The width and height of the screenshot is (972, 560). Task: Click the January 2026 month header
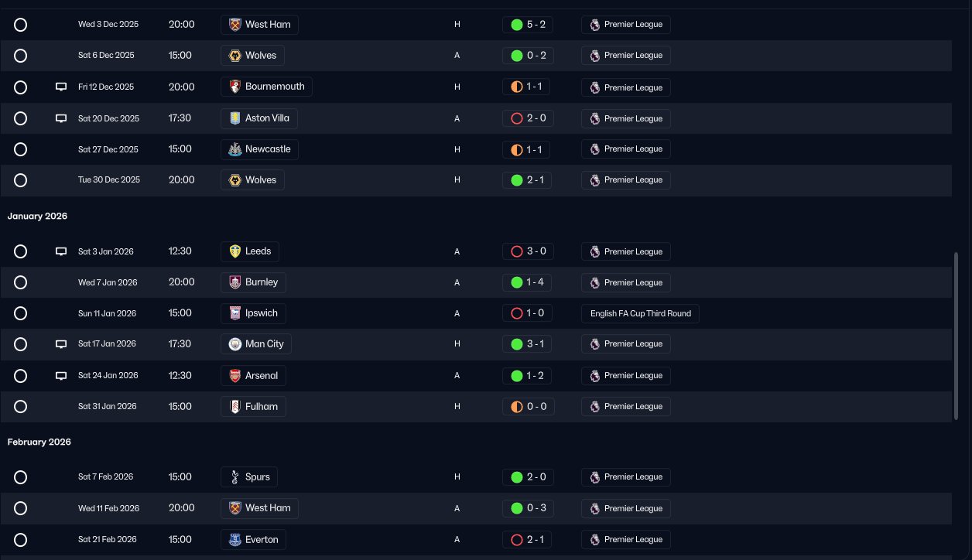pyautogui.click(x=37, y=216)
